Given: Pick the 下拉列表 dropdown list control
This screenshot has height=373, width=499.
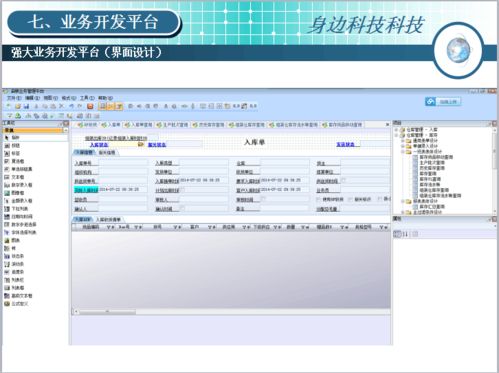Looking at the screenshot, I should click(x=17, y=209).
